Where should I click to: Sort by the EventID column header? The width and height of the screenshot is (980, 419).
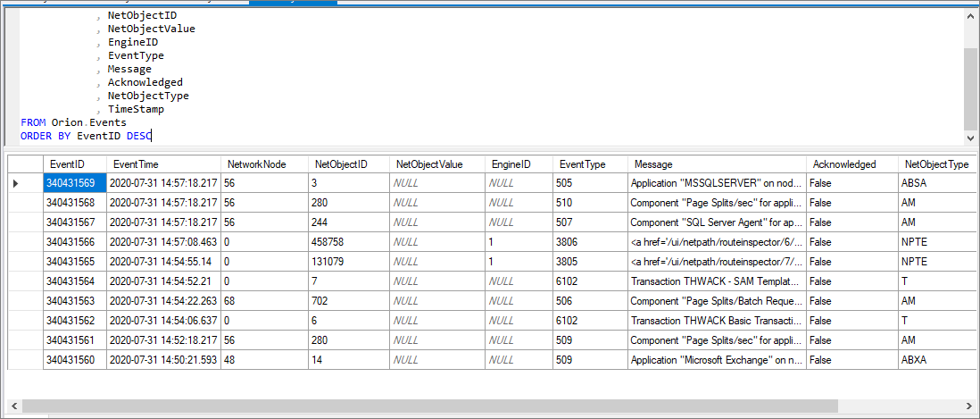[75, 164]
